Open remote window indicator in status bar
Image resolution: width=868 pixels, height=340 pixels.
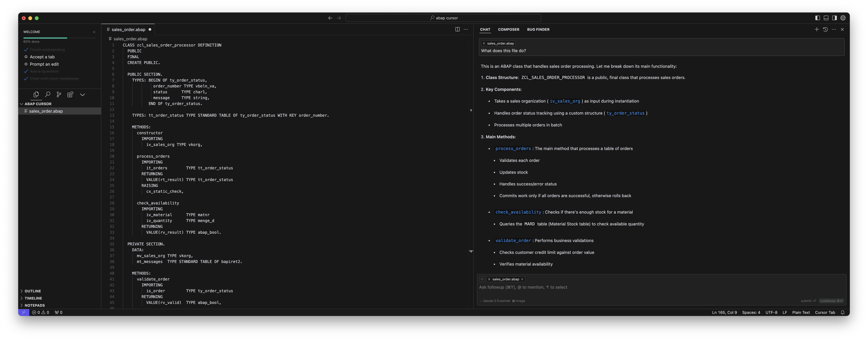click(x=24, y=312)
